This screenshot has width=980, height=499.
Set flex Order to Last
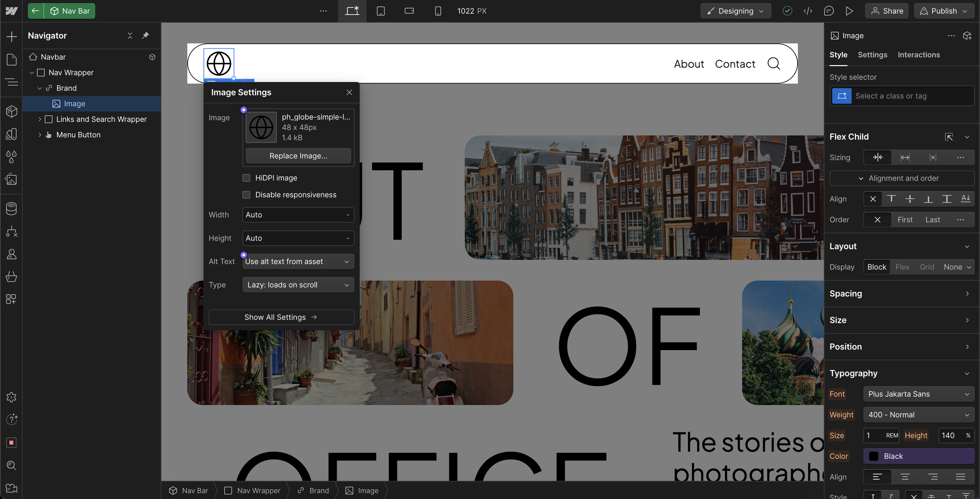932,219
